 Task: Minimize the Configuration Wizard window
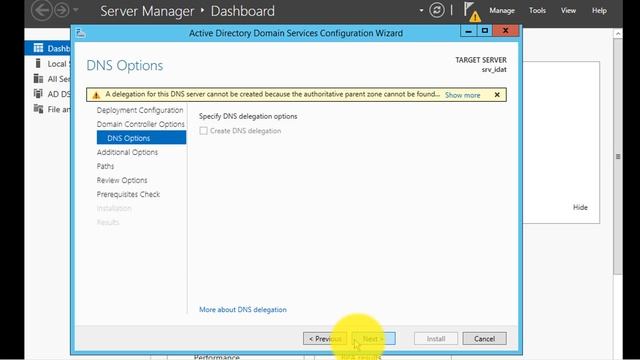pos(469,31)
